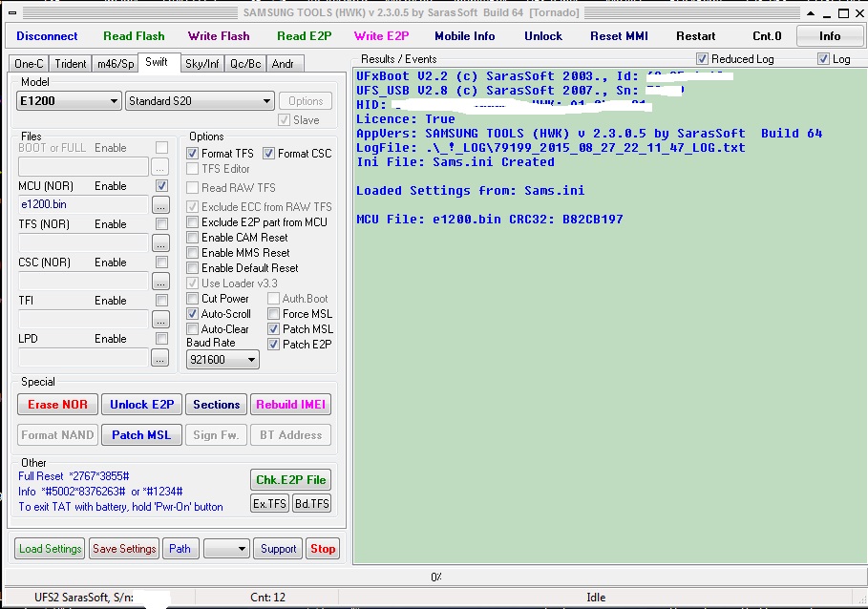The width and height of the screenshot is (868, 609).
Task: Switch to the Qc/Bc tab
Action: click(245, 64)
